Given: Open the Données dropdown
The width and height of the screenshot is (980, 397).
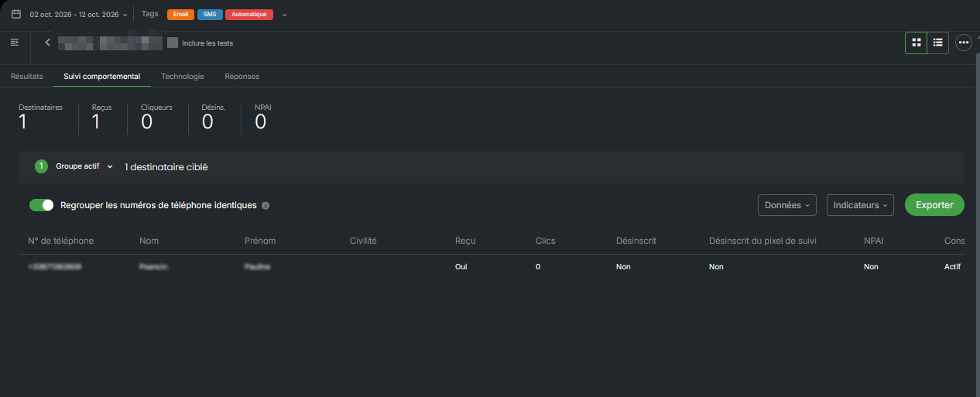Looking at the screenshot, I should pos(787,205).
